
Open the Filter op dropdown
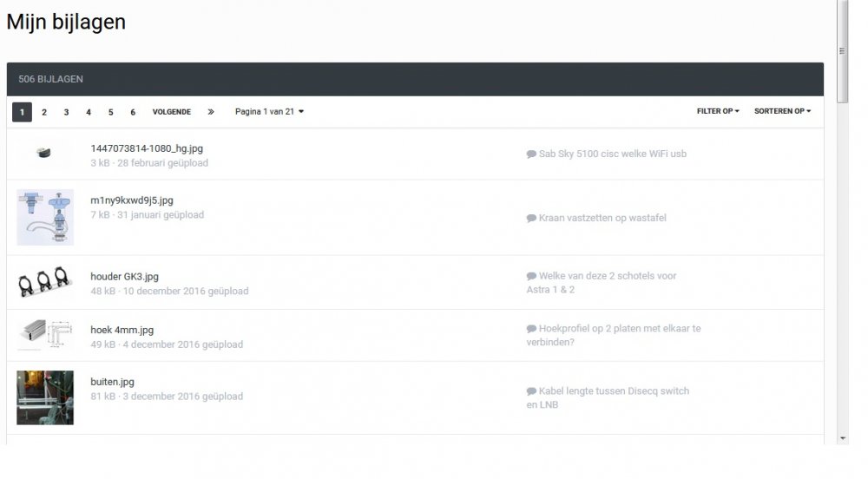click(718, 112)
